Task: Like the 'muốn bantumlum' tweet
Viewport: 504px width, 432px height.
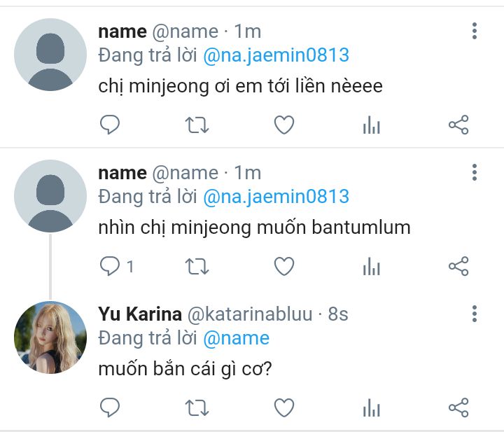Action: tap(284, 266)
